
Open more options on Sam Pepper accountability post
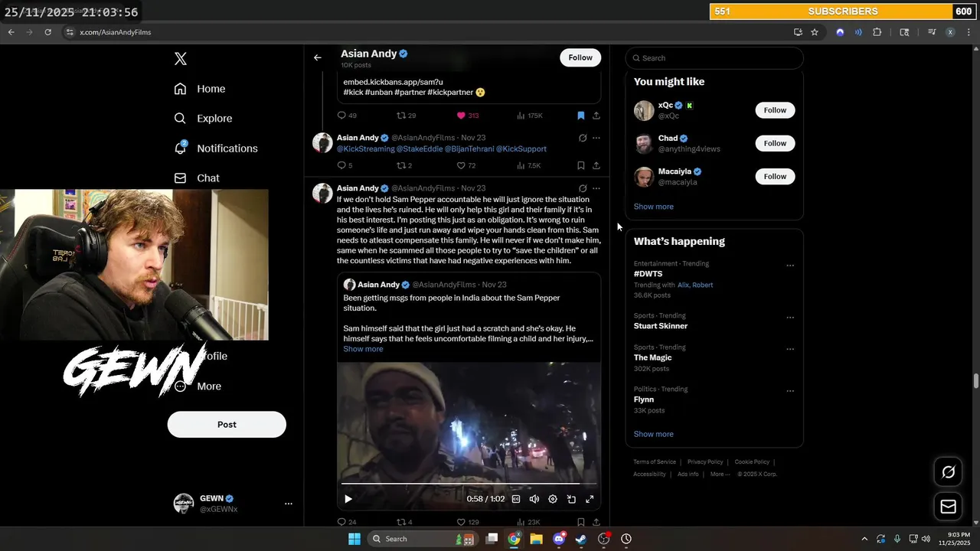tap(596, 188)
